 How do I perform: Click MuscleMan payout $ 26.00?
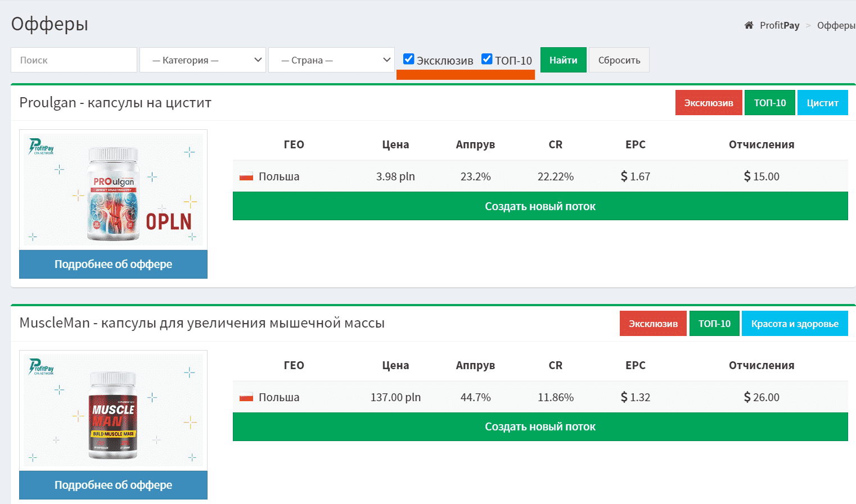pyautogui.click(x=762, y=397)
